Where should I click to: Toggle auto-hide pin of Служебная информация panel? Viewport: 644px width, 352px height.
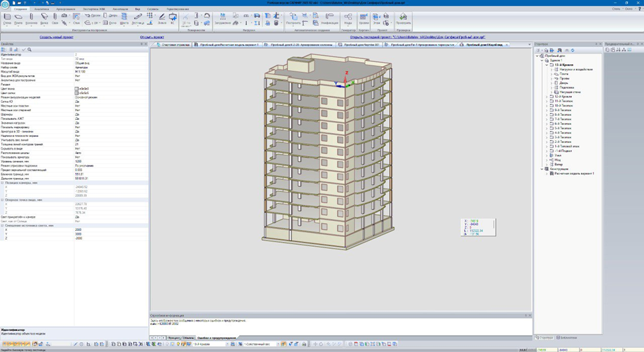click(526, 316)
